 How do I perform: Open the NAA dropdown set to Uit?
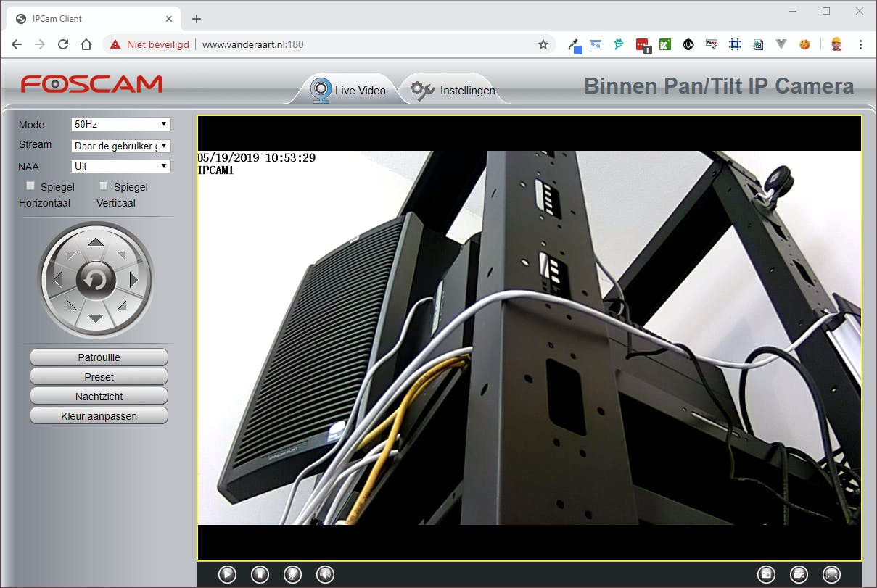pyautogui.click(x=121, y=166)
